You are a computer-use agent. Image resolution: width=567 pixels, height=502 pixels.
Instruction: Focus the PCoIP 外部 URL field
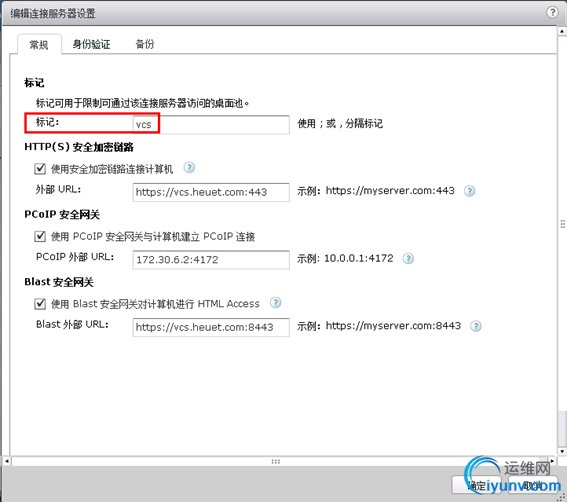(x=211, y=260)
